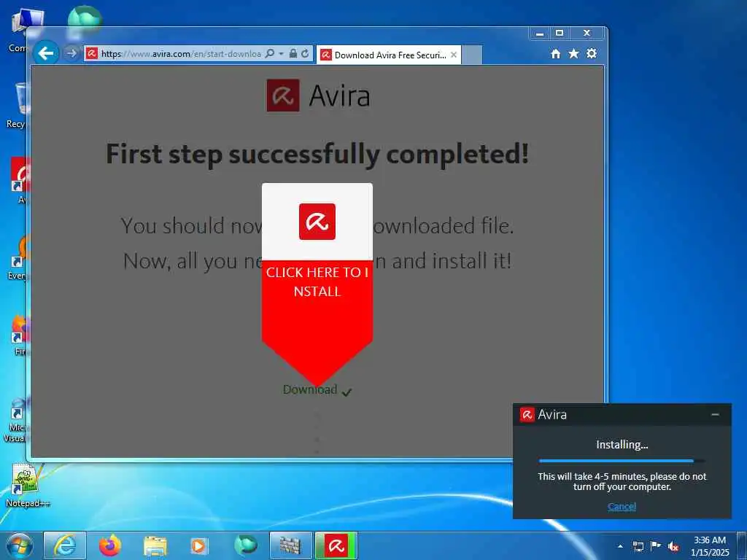Viewport: 747px width, 560px height.
Task: Click the red Avira icon in overlay
Action: pyautogui.click(x=317, y=222)
